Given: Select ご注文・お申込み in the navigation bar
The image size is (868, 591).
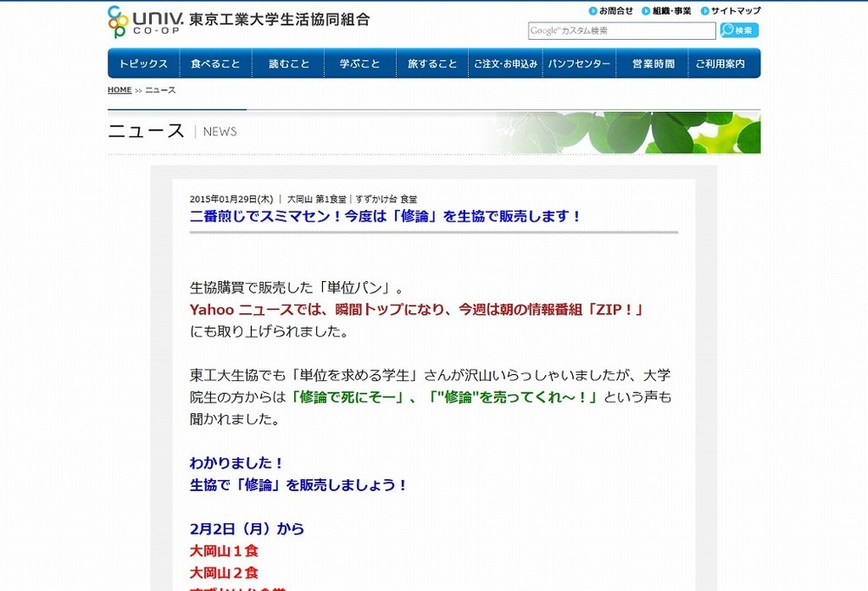Looking at the screenshot, I should tap(505, 62).
